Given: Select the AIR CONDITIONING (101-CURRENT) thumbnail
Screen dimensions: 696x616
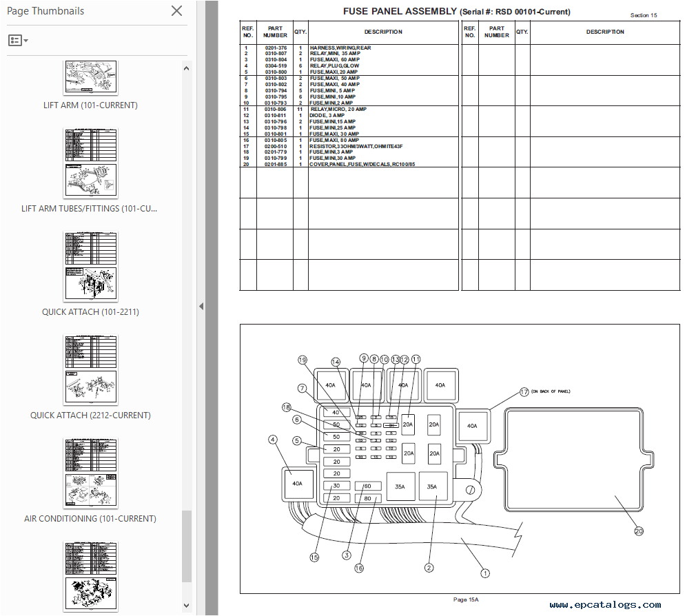Looking at the screenshot, I should tap(90, 472).
